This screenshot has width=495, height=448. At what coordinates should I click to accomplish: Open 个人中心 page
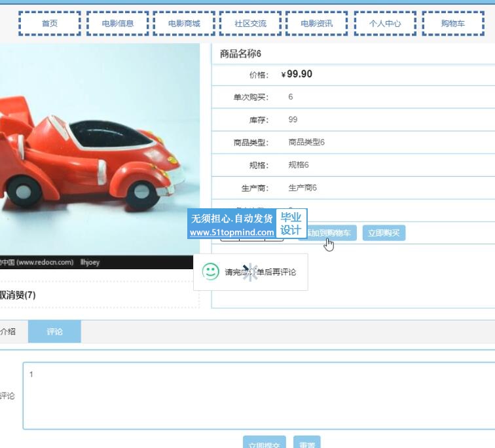click(x=385, y=24)
